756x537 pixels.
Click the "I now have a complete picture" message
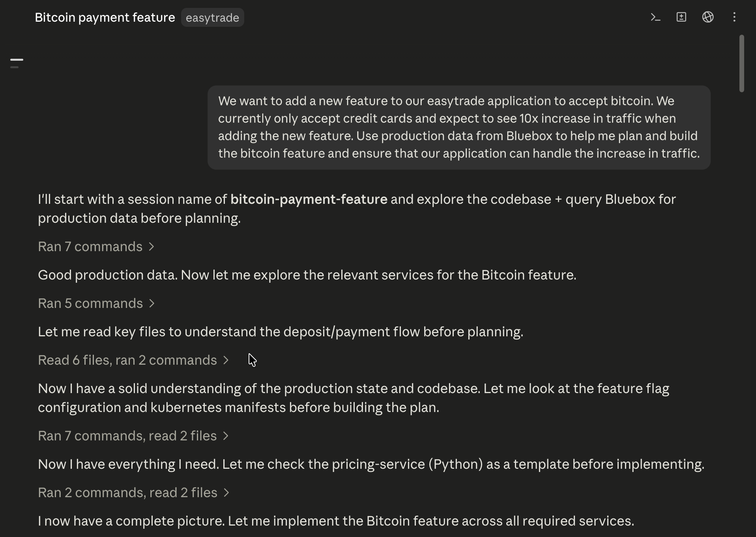pyautogui.click(x=336, y=521)
